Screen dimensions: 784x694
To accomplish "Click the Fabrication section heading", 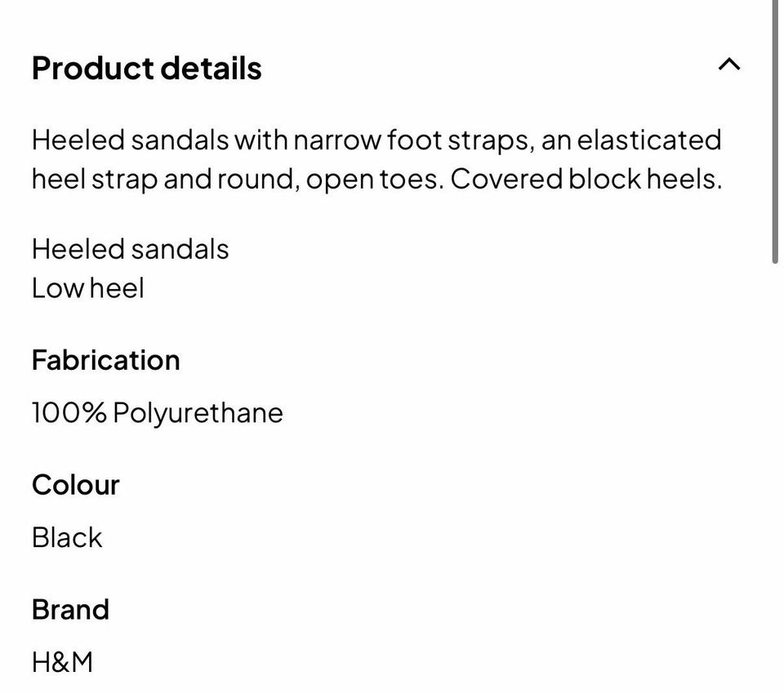I will tap(106, 360).
